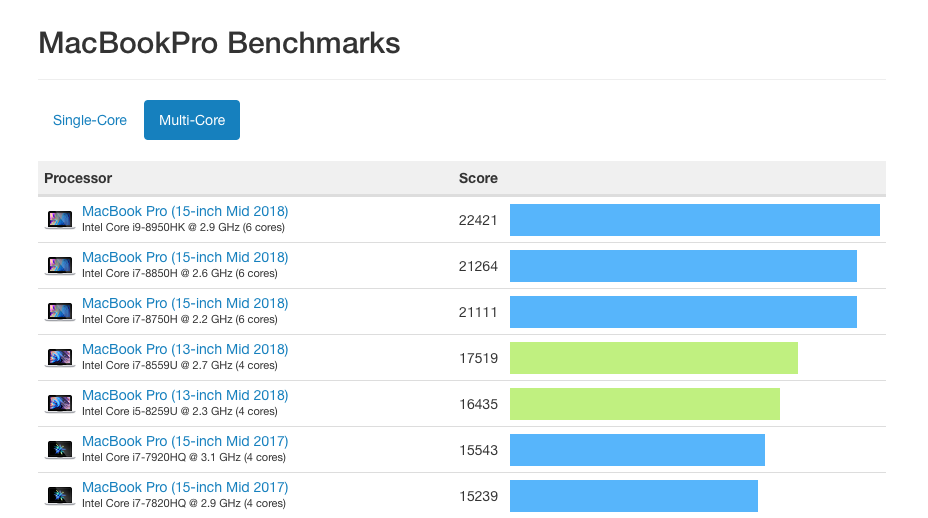Click laptop icon in i7-7920HQ row
Screen dimensions: 928x518
pos(60,449)
